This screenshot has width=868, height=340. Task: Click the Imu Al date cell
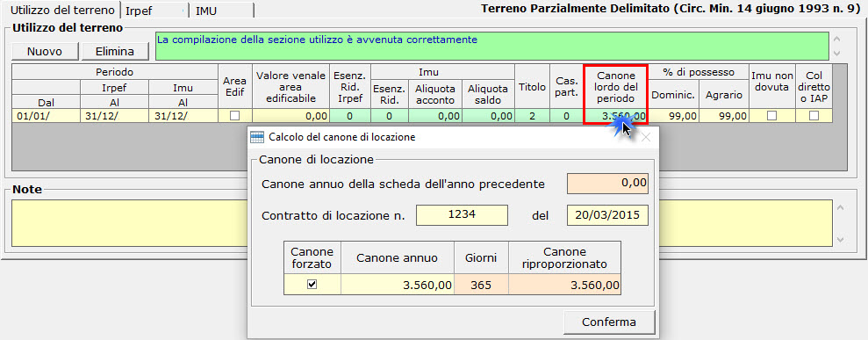[x=183, y=116]
